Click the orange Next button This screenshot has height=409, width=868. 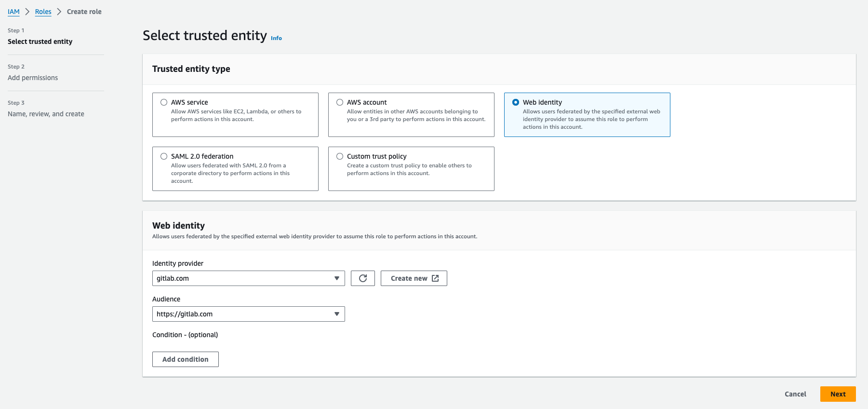[x=838, y=394]
